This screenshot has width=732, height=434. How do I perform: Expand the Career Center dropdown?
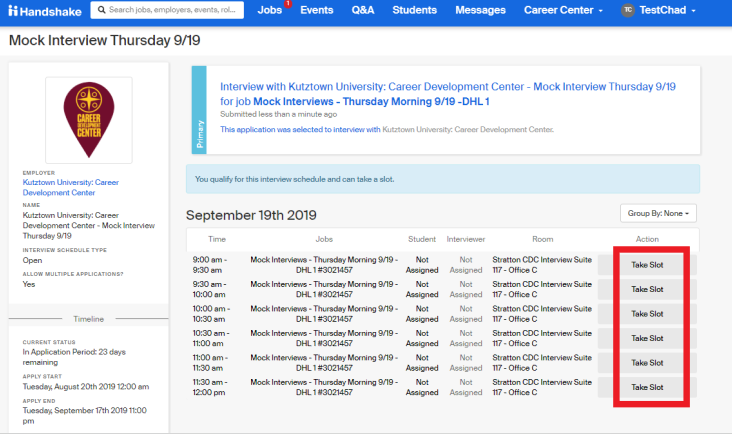(563, 11)
